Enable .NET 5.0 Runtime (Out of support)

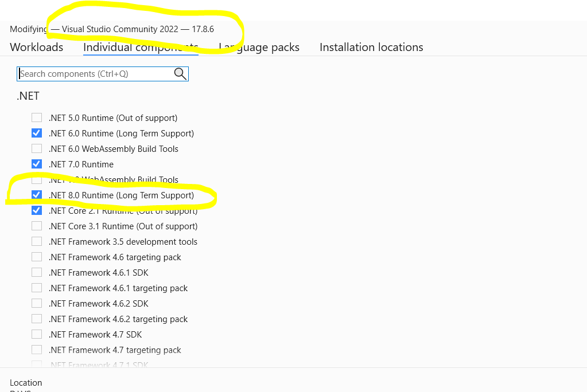[37, 117]
